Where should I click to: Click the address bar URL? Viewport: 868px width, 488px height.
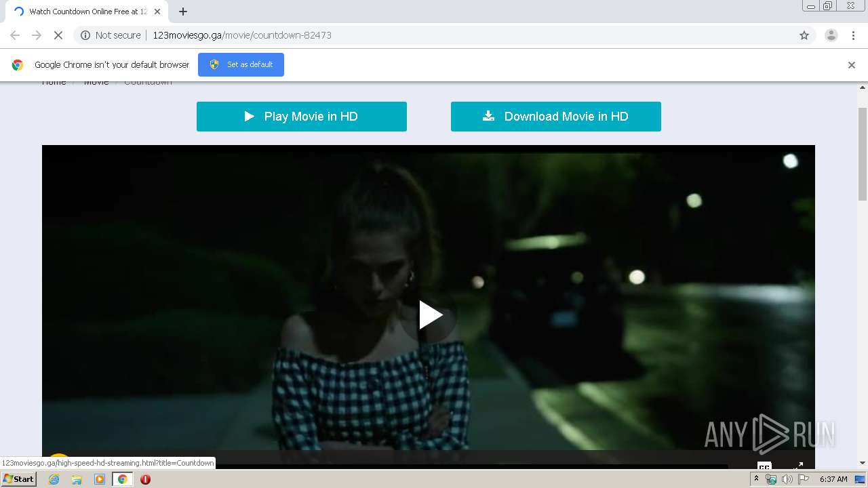point(242,35)
